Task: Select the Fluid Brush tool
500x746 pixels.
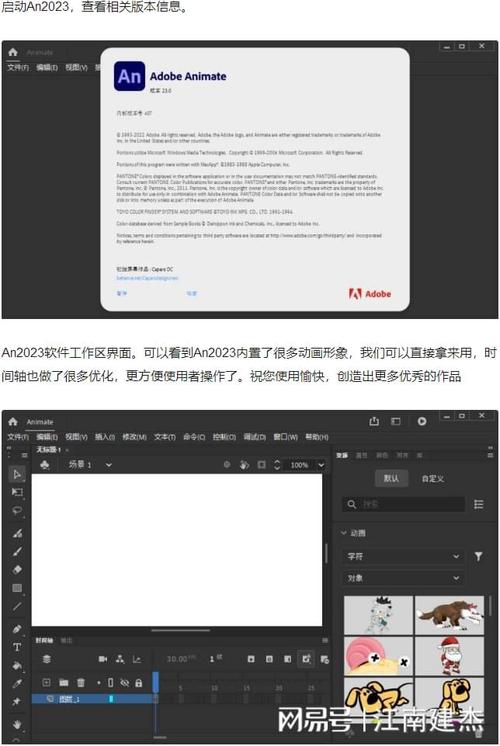Action: 18,533
